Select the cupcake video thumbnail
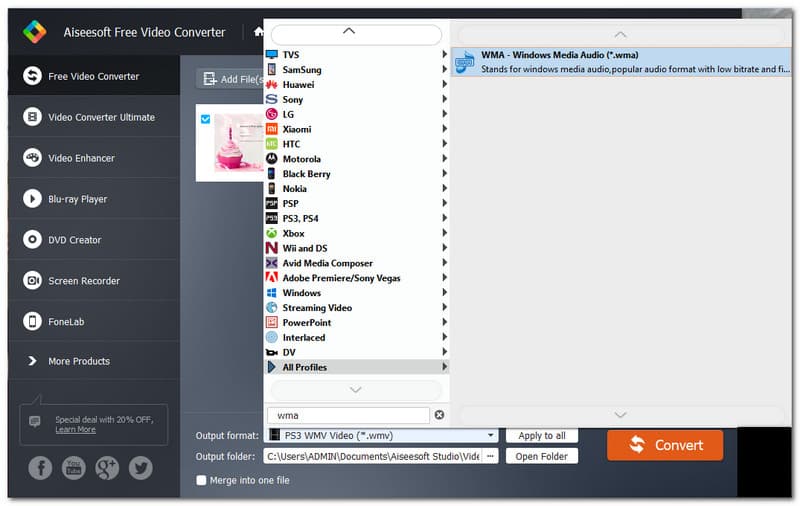 click(x=238, y=142)
